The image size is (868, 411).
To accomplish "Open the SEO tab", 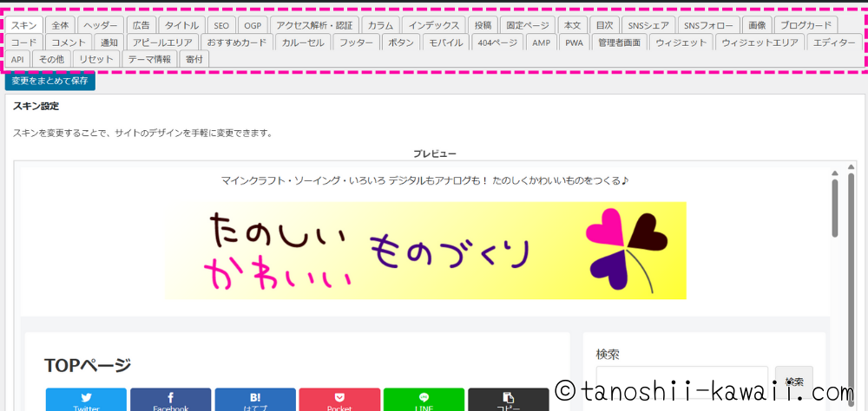I will (221, 25).
